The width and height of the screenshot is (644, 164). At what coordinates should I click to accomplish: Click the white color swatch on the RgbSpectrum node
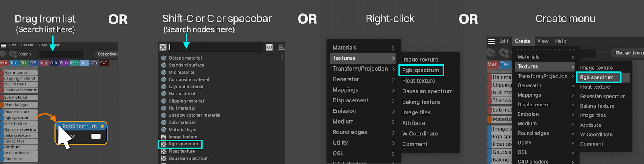click(x=96, y=136)
